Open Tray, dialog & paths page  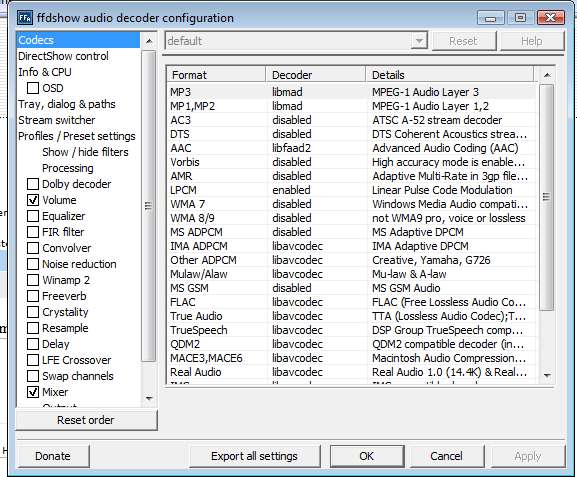coord(67,104)
